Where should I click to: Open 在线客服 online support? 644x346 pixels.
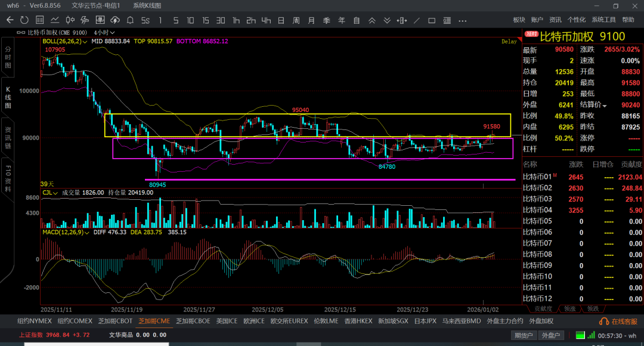click(620, 322)
